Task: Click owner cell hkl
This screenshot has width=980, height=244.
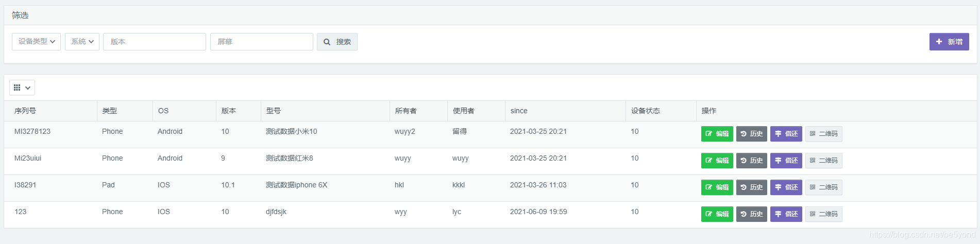Action: (x=399, y=185)
